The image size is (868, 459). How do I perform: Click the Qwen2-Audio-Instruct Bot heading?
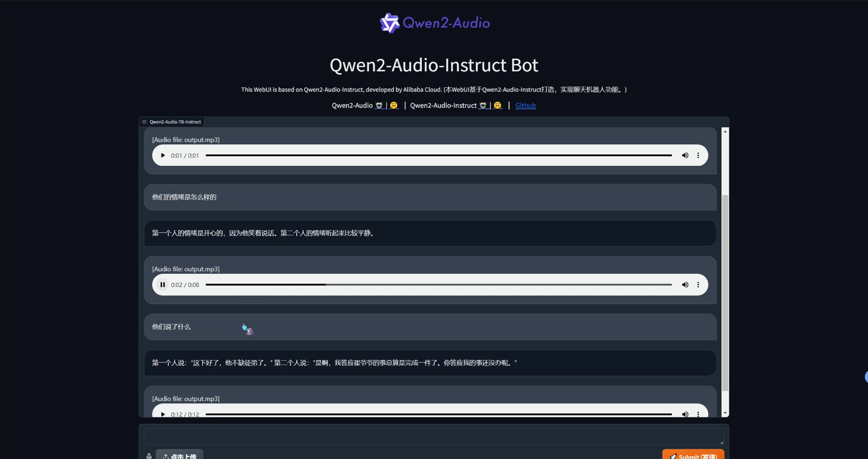click(434, 65)
